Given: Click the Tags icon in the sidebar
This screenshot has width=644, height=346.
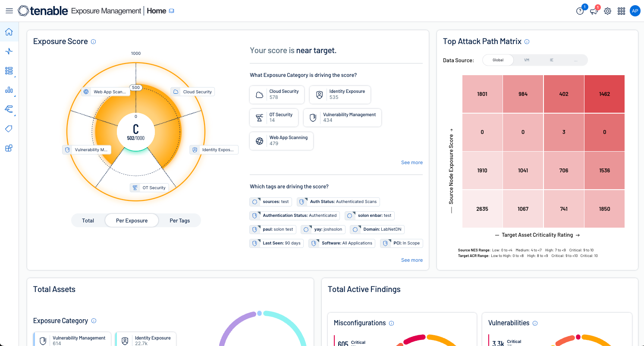Looking at the screenshot, I should (x=9, y=129).
